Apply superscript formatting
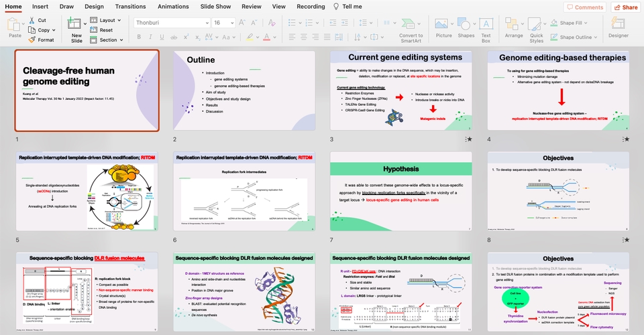 point(186,37)
